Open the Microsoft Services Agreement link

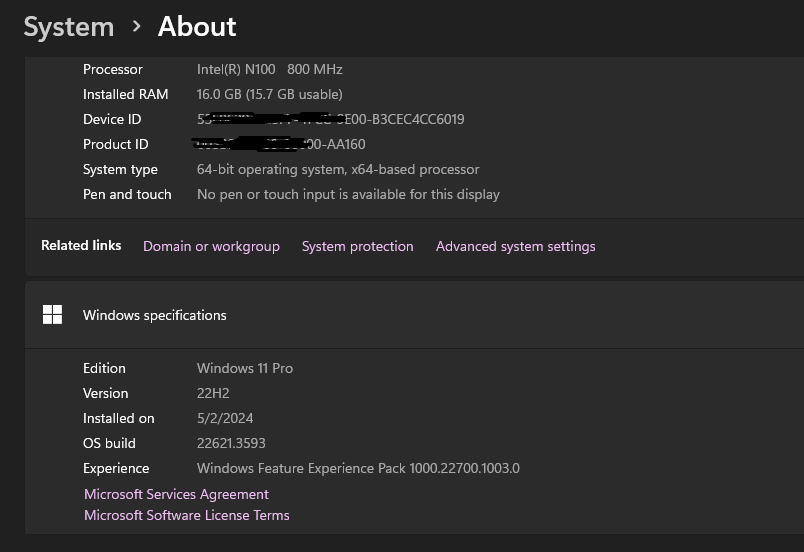(176, 494)
